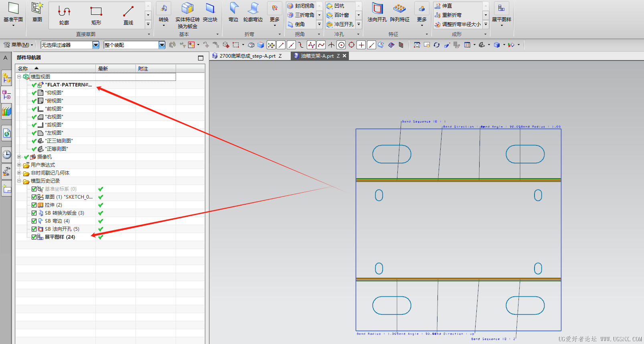This screenshot has width=644, height=344.
Task: Click the 法向开孔 (Normal Cutout) tool
Action: tap(377, 12)
